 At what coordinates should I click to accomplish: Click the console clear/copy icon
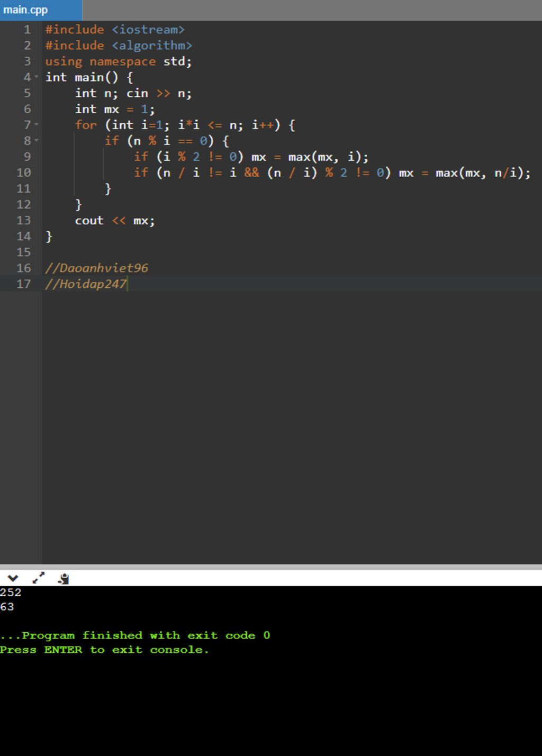tap(64, 578)
